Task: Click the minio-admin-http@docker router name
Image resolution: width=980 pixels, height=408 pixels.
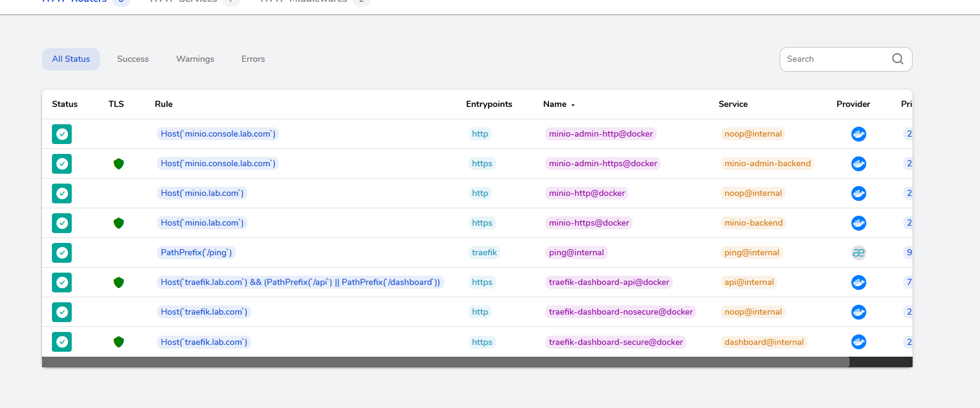Action: pos(601,134)
